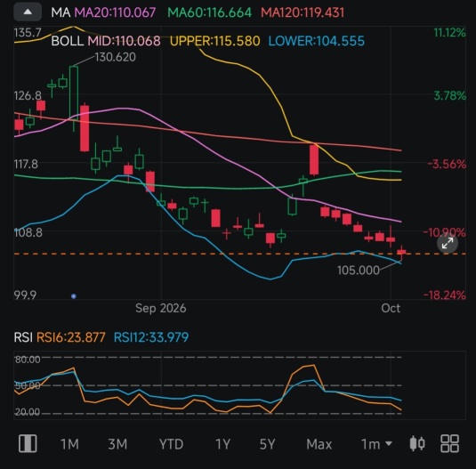The width and height of the screenshot is (476, 469).
Task: Tap the 11.12% percentage axis label
Action: click(x=449, y=32)
